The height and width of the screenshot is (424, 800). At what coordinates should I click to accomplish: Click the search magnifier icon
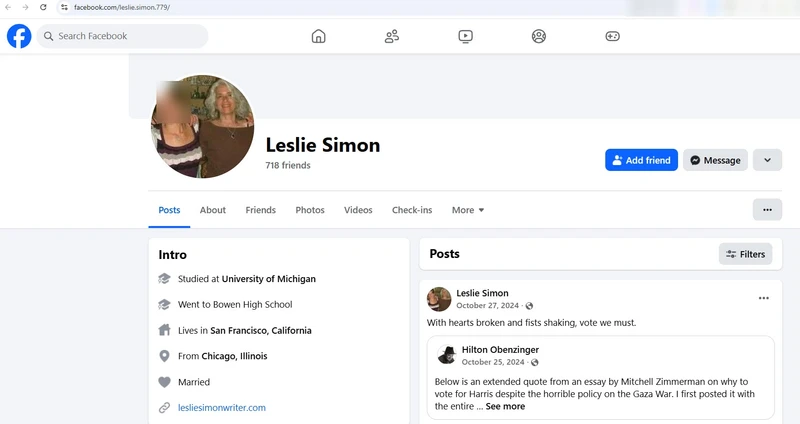point(48,36)
